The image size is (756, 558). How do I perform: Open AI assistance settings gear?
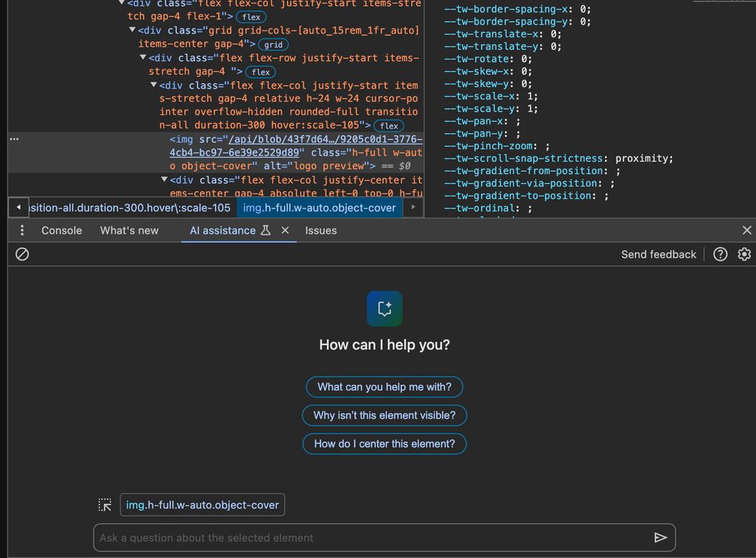pos(744,254)
